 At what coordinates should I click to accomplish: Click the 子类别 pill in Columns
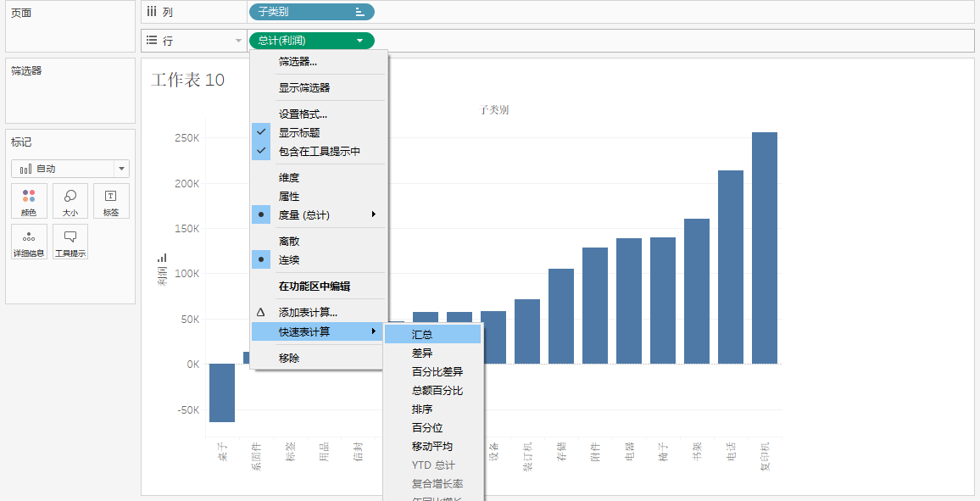coord(311,12)
